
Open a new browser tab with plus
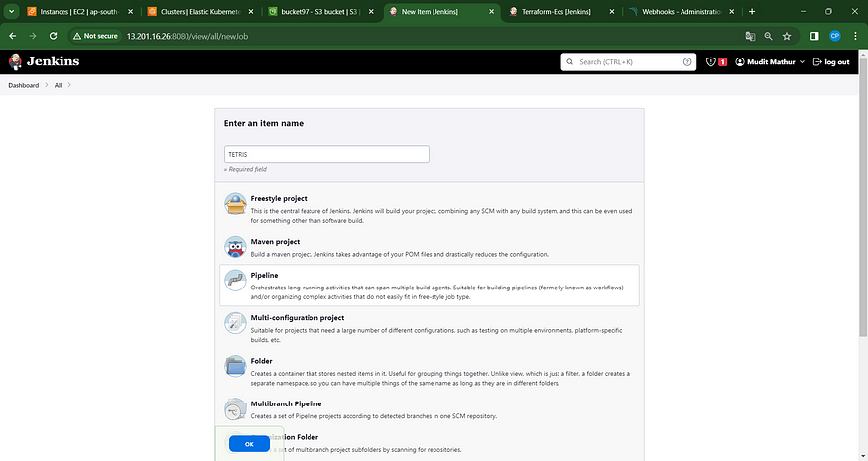tap(752, 12)
